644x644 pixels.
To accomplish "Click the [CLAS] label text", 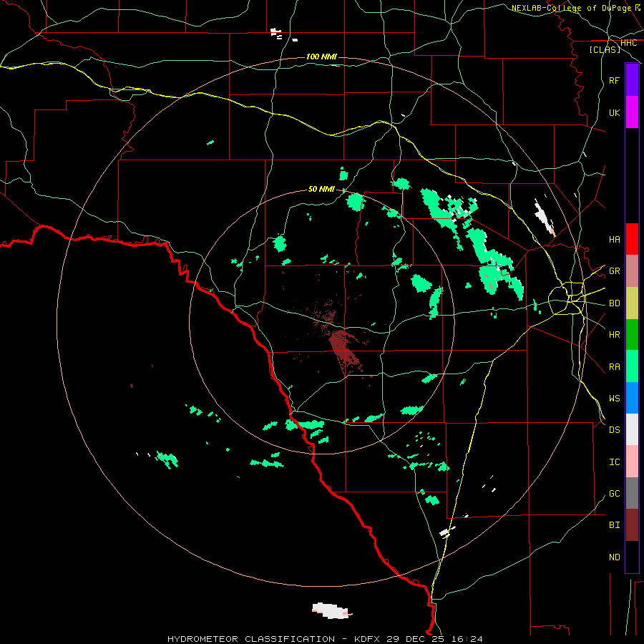I will pyautogui.click(x=605, y=49).
